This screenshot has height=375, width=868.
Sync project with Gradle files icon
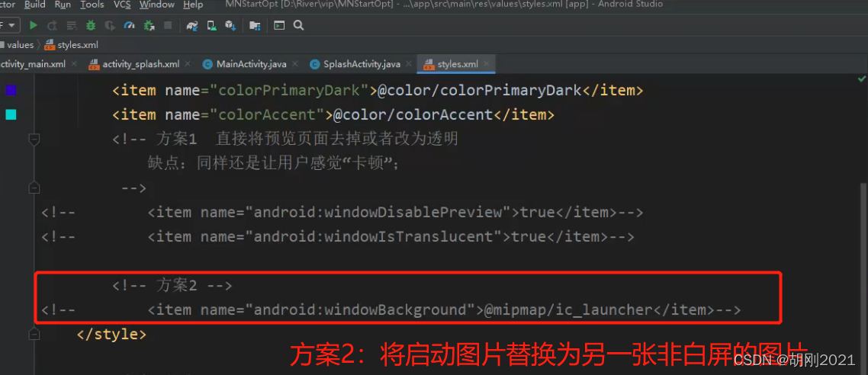point(192,25)
